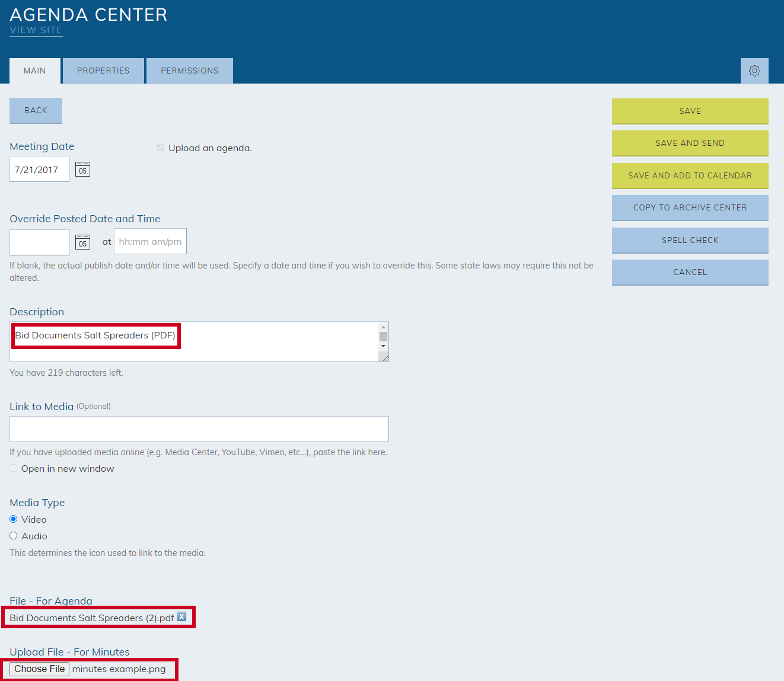Click Save and Add to Calendar

pyautogui.click(x=690, y=176)
